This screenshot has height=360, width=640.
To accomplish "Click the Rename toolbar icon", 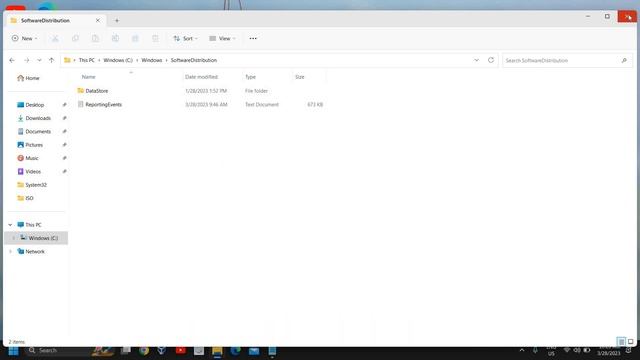I will pyautogui.click(x=116, y=38).
